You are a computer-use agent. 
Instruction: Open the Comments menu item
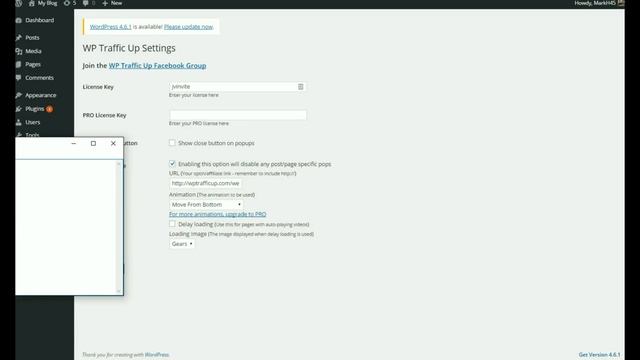[40, 78]
